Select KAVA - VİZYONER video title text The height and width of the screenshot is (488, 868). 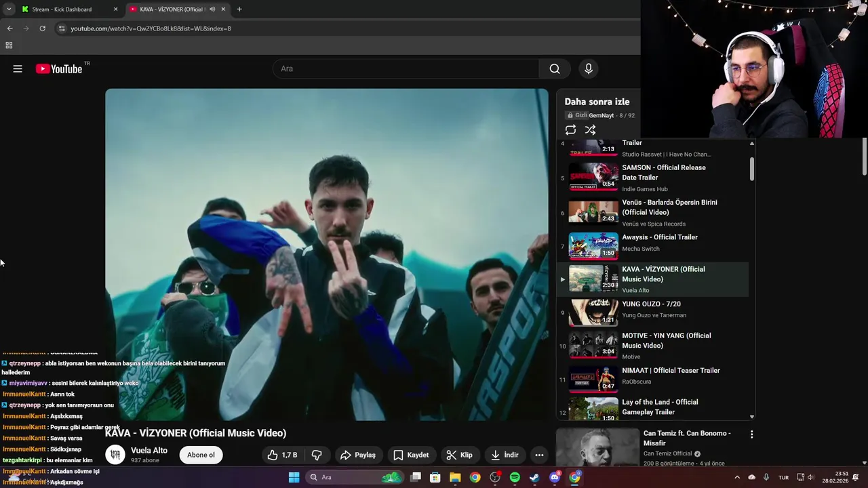point(196,433)
